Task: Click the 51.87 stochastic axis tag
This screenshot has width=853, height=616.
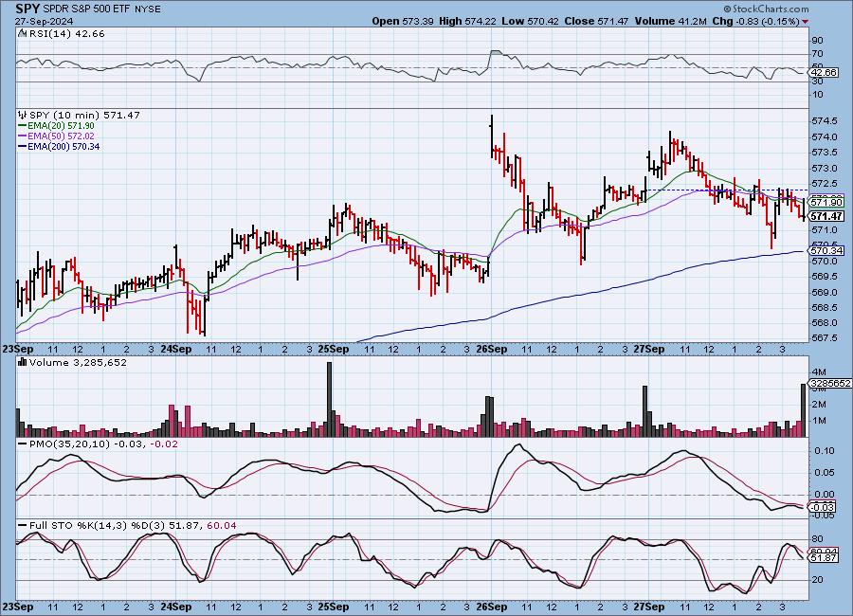Action: point(824,558)
